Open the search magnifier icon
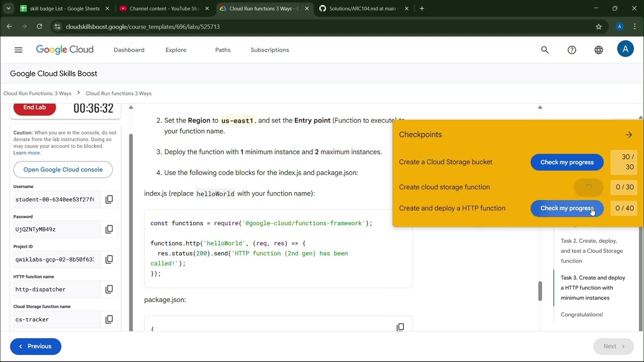The width and height of the screenshot is (644, 362). click(x=545, y=50)
